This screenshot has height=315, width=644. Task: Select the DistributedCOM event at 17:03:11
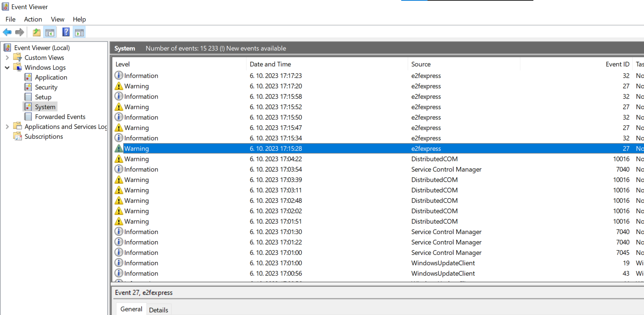pos(378,190)
